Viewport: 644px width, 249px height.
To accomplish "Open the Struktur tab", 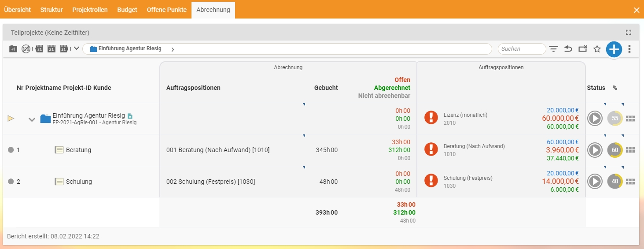I will pyautogui.click(x=52, y=10).
